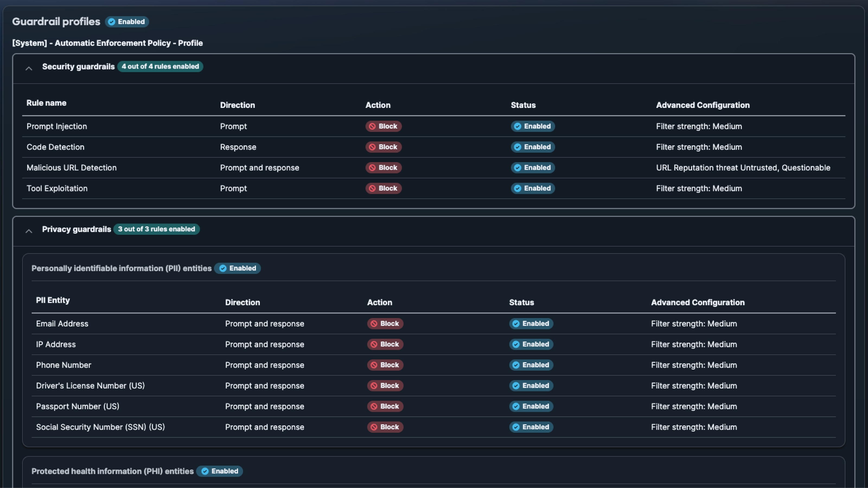Viewport: 868px width, 488px height.
Task: Click the '3 out of 3 rules enabled' badge
Action: (156, 229)
